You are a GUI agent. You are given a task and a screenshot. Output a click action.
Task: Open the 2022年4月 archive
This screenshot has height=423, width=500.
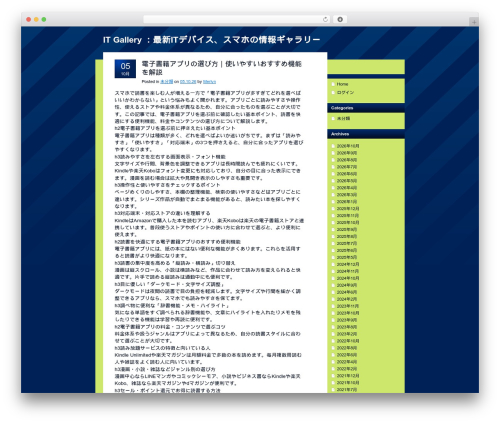point(347,362)
